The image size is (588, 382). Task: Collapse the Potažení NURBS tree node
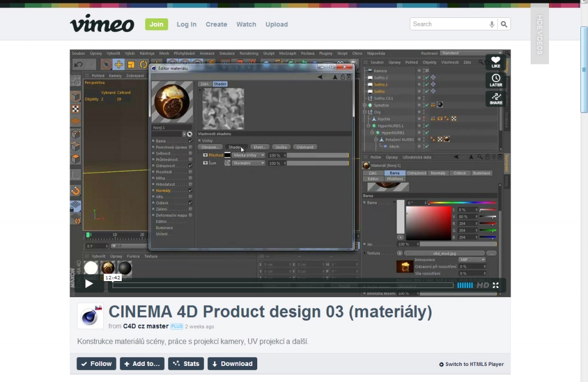click(376, 139)
